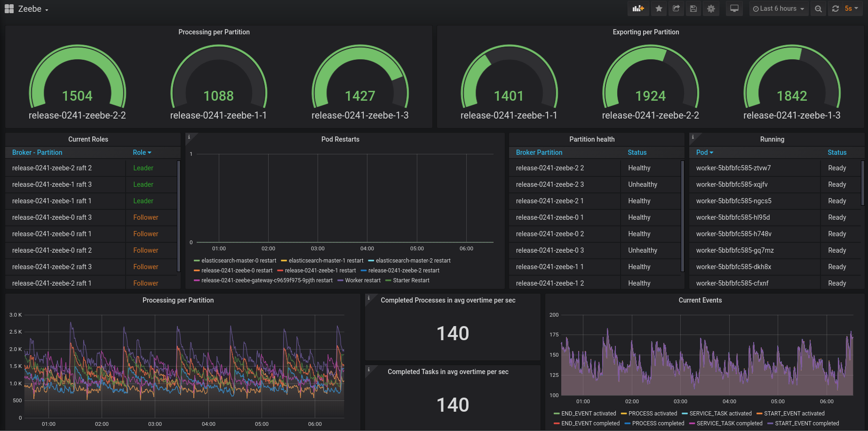The width and height of the screenshot is (868, 431).
Task: Open the Last 6 hours time picker
Action: pos(779,8)
